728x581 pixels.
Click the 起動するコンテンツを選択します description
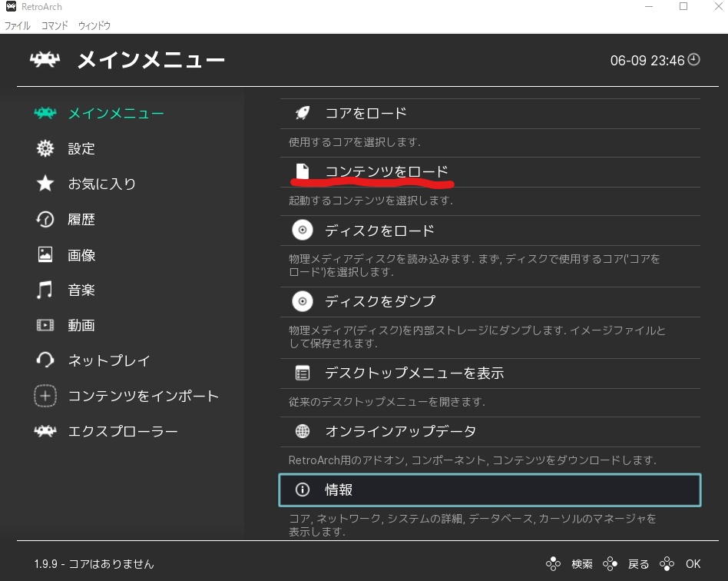(370, 201)
